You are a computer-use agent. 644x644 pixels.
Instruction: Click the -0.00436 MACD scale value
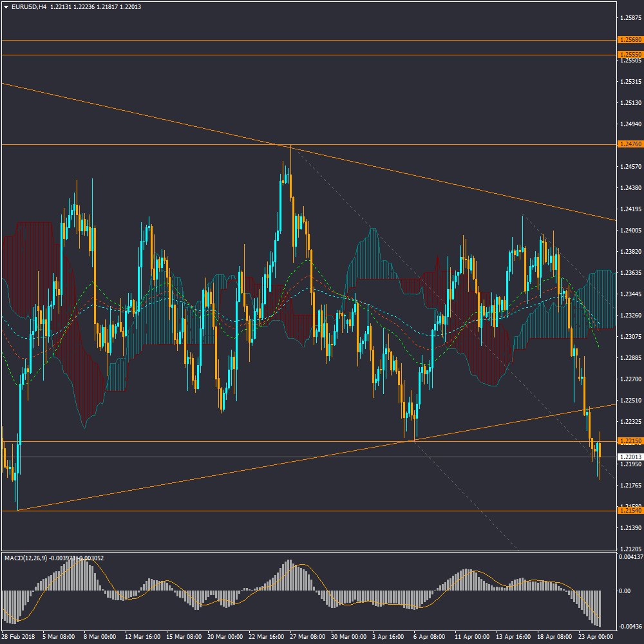tap(629, 626)
